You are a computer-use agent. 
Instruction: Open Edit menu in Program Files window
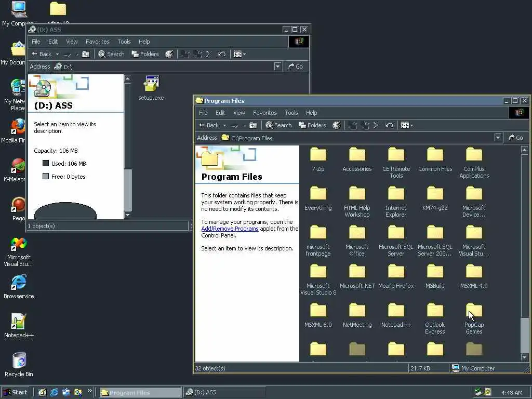coord(220,113)
